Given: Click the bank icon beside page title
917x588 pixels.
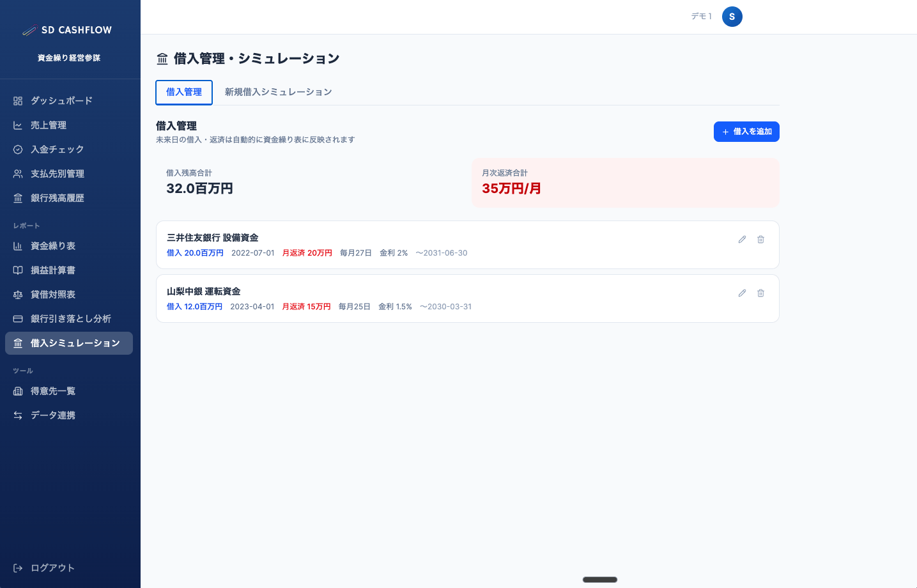Looking at the screenshot, I should click(x=162, y=59).
